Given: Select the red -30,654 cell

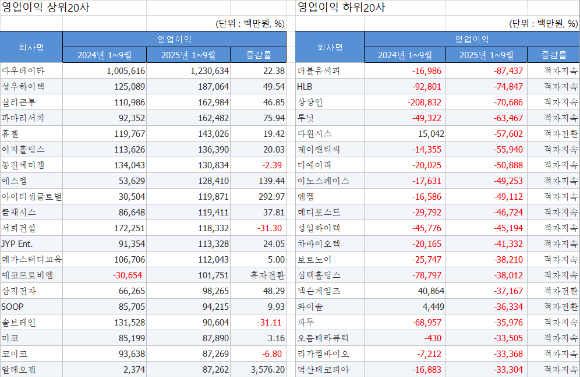Looking at the screenshot, I should tap(105, 275).
